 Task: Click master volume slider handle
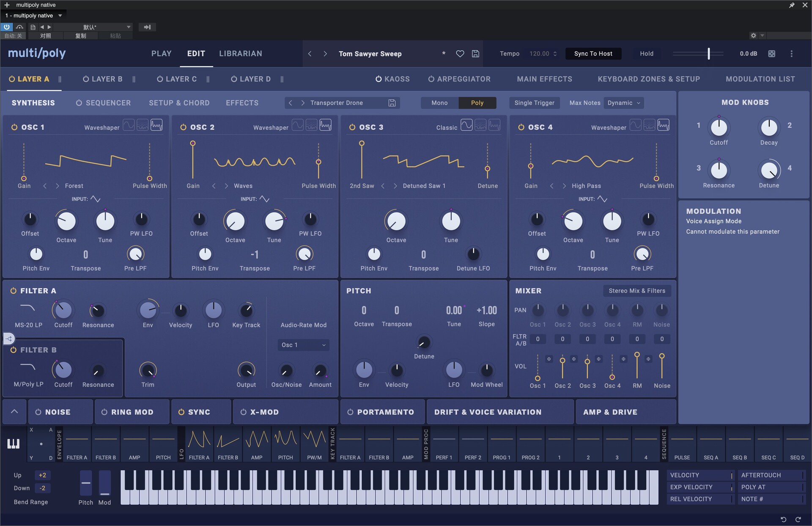pyautogui.click(x=709, y=54)
